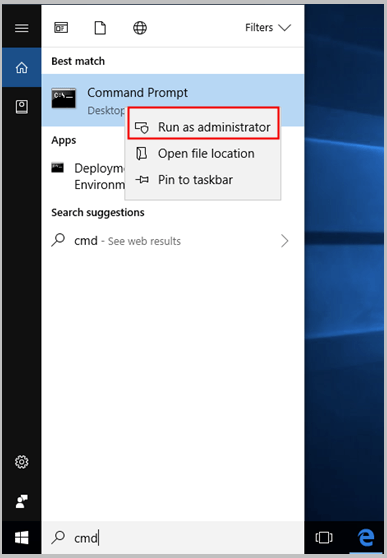Filter results by Web globe icon

point(140,27)
